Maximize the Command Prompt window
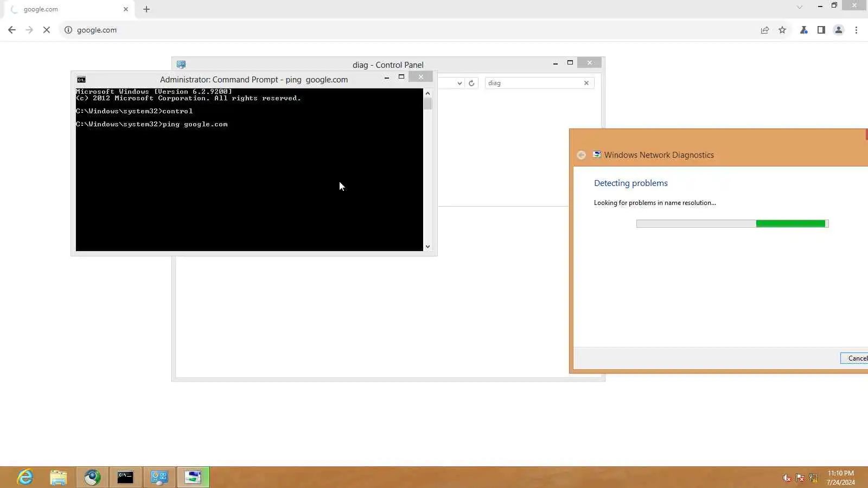Image resolution: width=868 pixels, height=488 pixels. pyautogui.click(x=401, y=77)
